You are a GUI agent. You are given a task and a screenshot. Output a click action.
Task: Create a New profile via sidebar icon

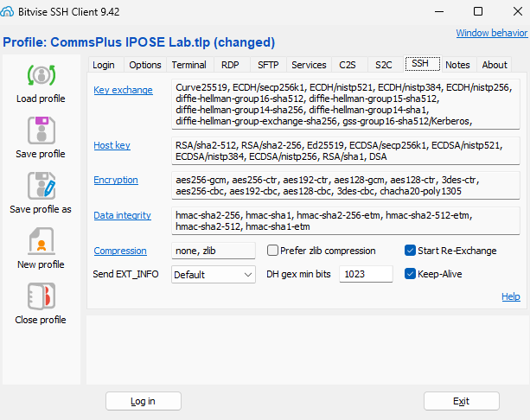tap(42, 241)
